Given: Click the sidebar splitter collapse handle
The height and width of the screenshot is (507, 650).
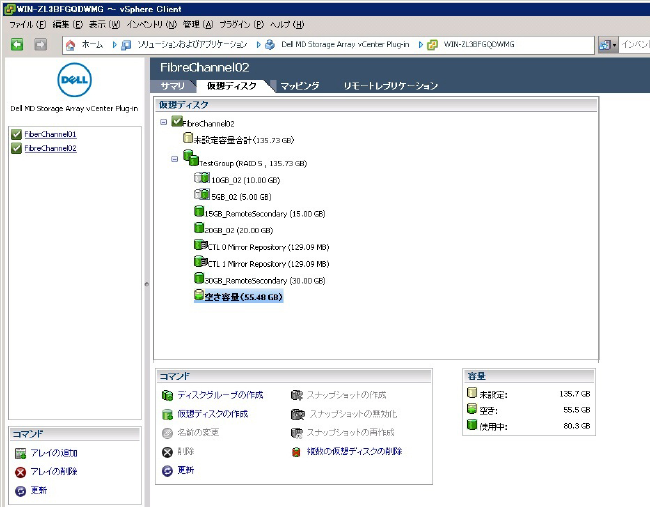Looking at the screenshot, I should click(x=146, y=284).
